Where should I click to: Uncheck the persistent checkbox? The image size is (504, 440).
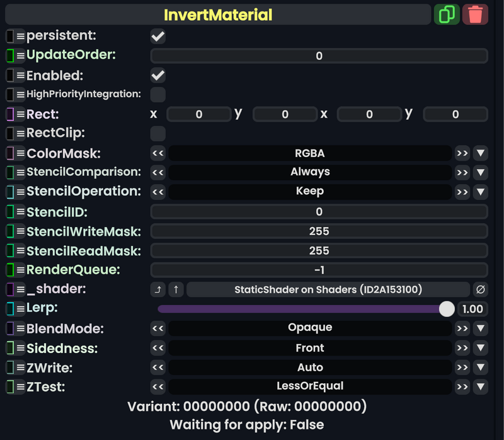[157, 36]
